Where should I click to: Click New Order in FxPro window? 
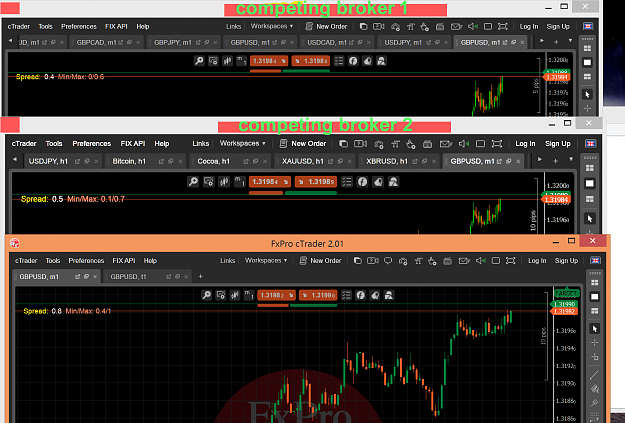(x=320, y=261)
